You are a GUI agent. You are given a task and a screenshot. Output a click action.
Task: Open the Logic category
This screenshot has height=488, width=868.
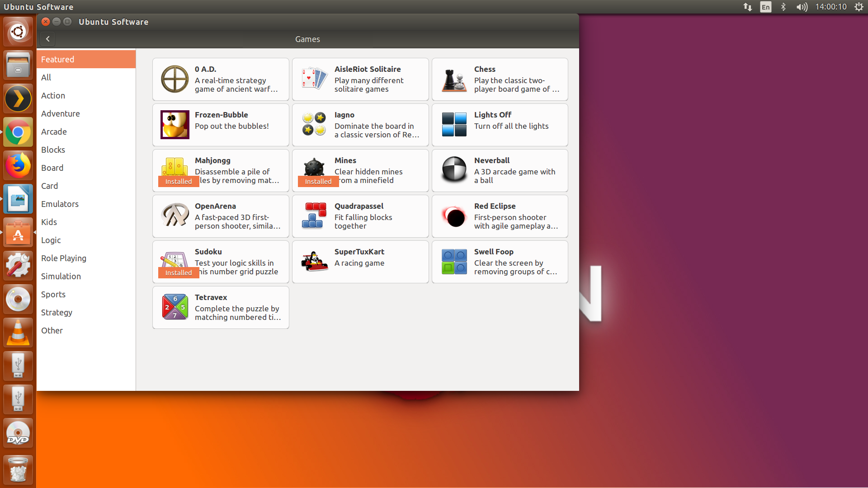86,240
